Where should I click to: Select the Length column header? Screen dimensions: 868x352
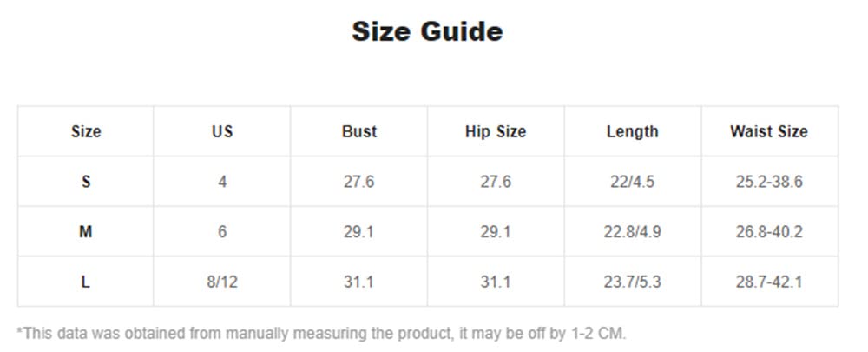(x=632, y=131)
